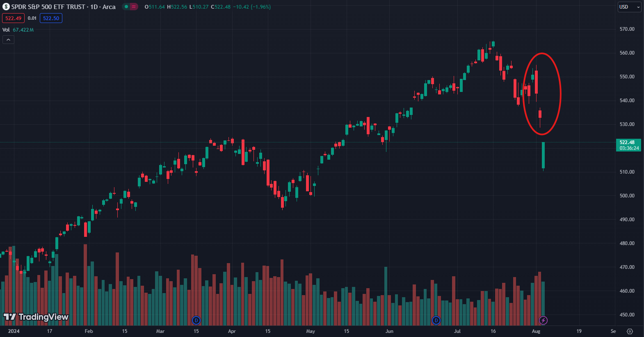Click the pink data update indicator icon

pos(134,7)
